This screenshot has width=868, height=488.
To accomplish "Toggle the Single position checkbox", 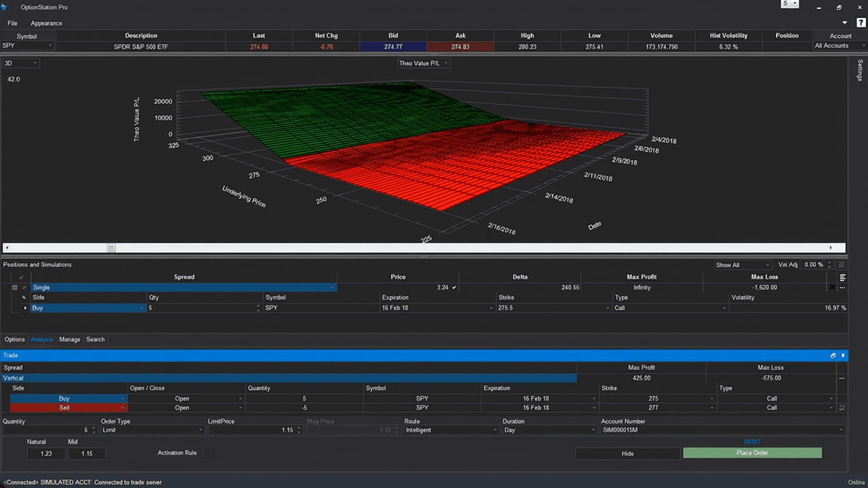I will point(24,287).
